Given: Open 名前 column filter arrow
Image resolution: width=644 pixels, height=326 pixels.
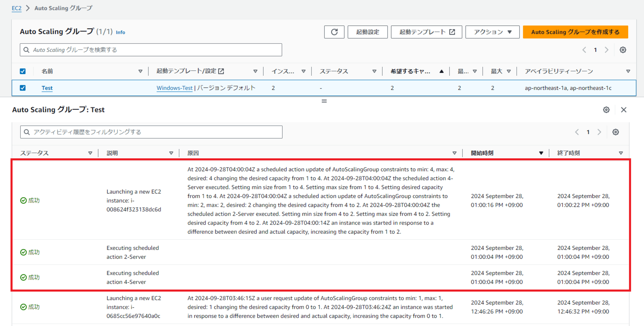Looking at the screenshot, I should pos(140,71).
